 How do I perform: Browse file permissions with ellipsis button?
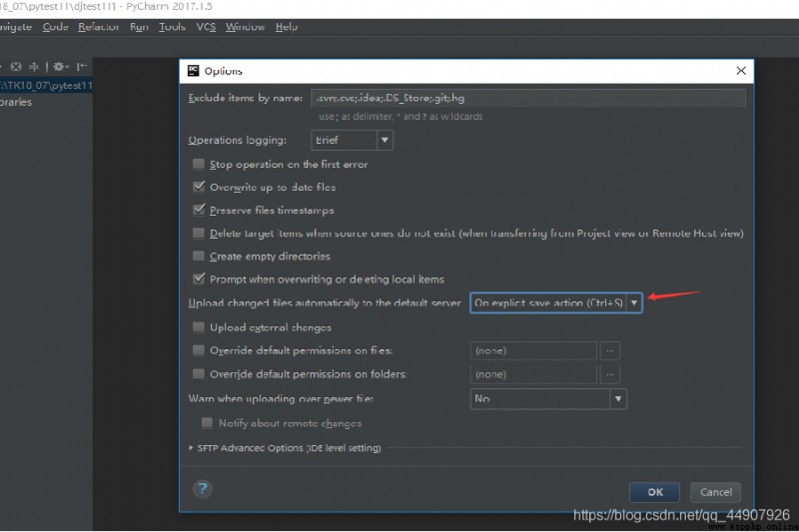[610, 350]
